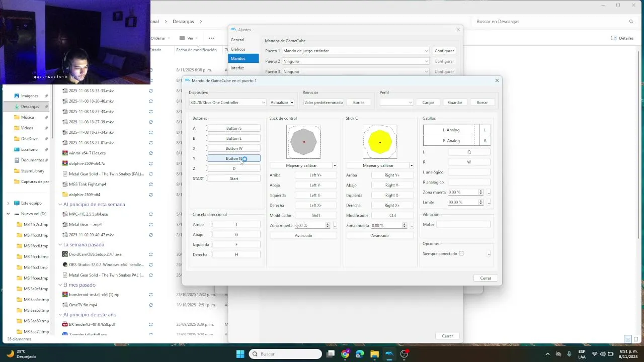Click the BKTenderV2-40107658.pdf file icon
644x362 pixels.
[65, 324]
